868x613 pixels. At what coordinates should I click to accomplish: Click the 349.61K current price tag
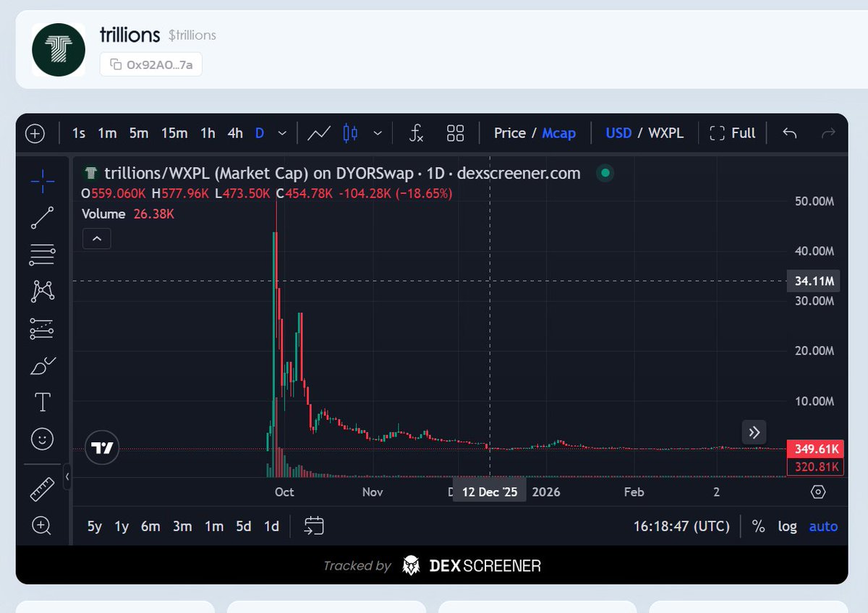coord(815,449)
